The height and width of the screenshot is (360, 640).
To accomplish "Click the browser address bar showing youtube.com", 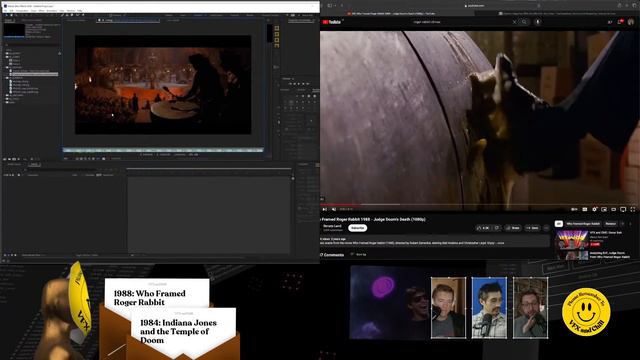I will 476,6.
